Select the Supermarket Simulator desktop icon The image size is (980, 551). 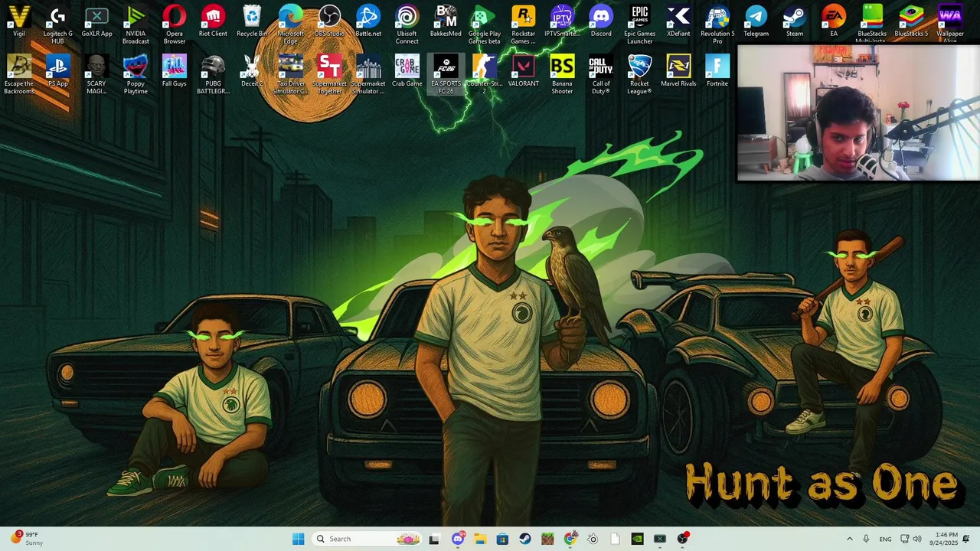click(368, 74)
